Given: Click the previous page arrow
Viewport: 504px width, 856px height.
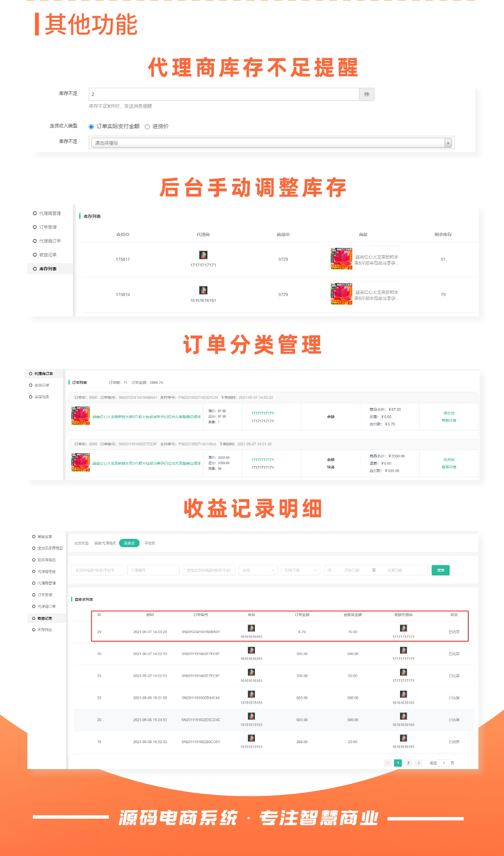Looking at the screenshot, I should [388, 763].
